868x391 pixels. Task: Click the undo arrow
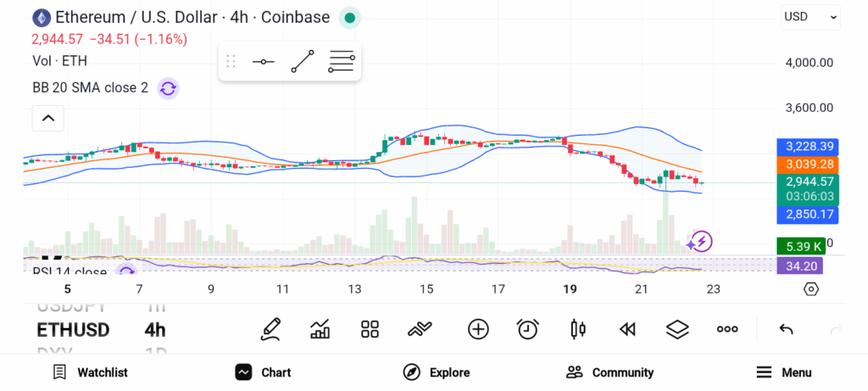(x=786, y=329)
